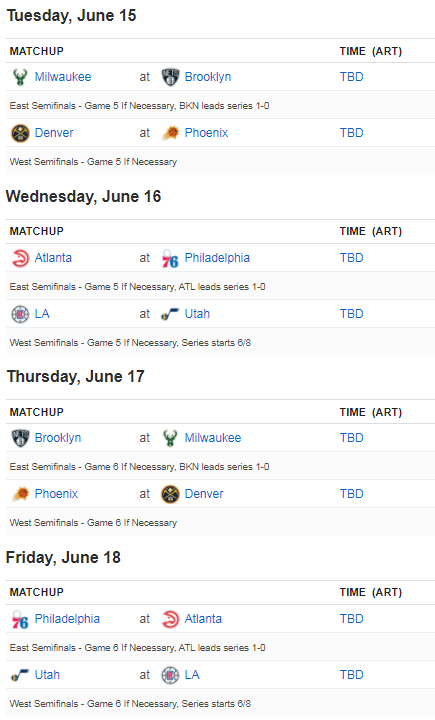Click the Brooklyn Nets logo under Tuesday, June 15

[x=170, y=77]
